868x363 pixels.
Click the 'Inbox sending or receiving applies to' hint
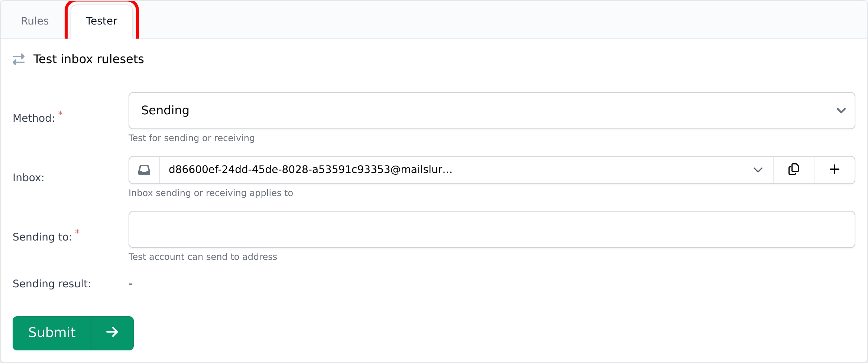pyautogui.click(x=211, y=193)
